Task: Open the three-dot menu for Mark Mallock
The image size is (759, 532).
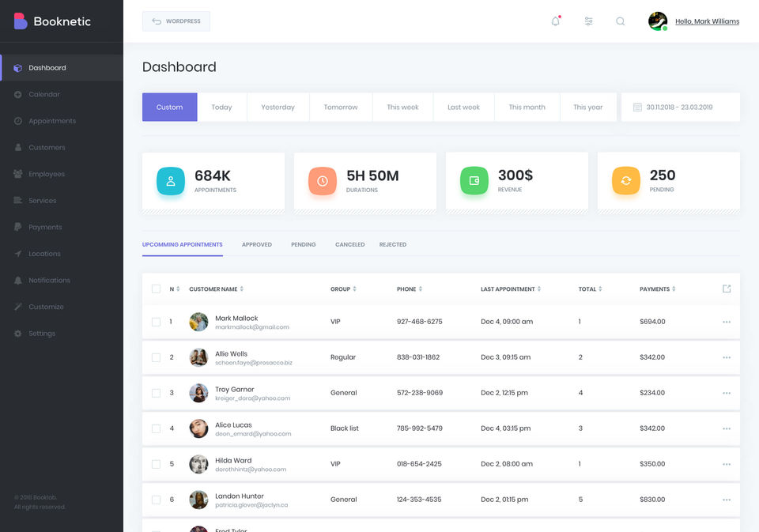Action: point(727,322)
